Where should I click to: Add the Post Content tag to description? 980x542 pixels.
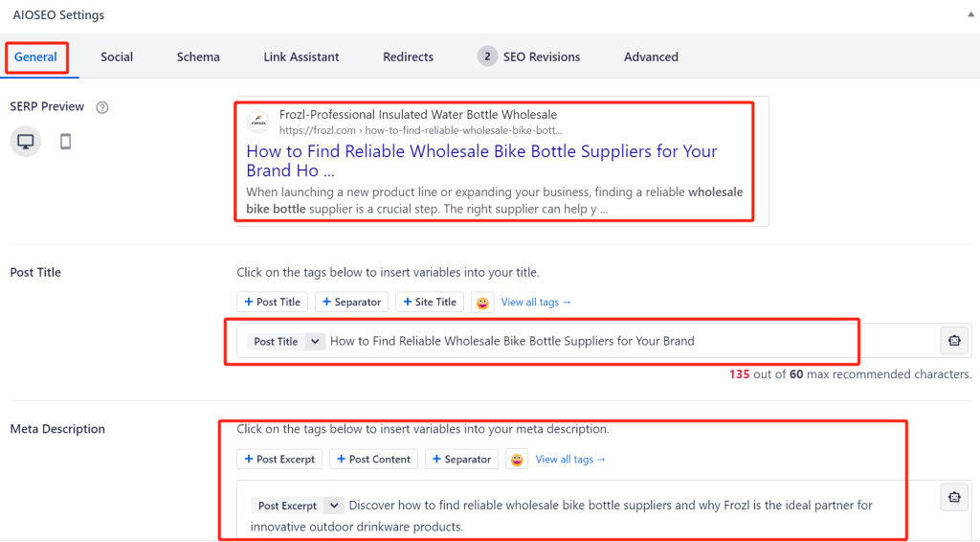point(373,460)
